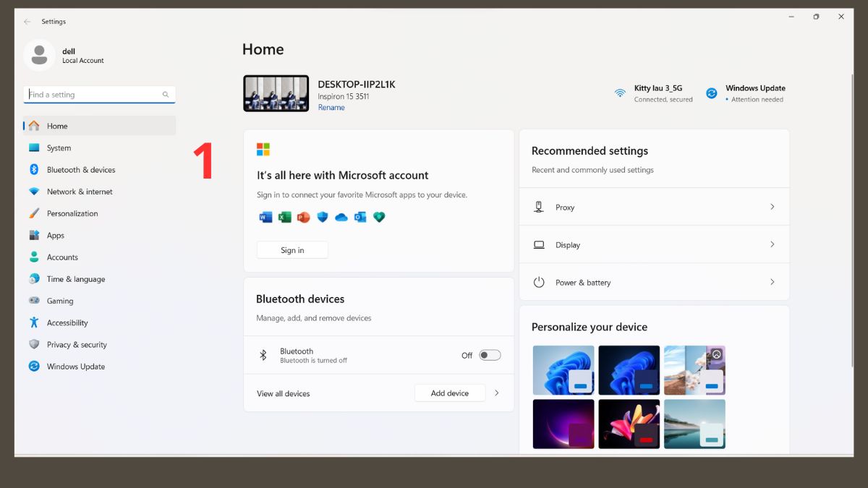Click the Network & internet Wi-Fi icon
This screenshot has height=488, width=868.
tap(34, 192)
